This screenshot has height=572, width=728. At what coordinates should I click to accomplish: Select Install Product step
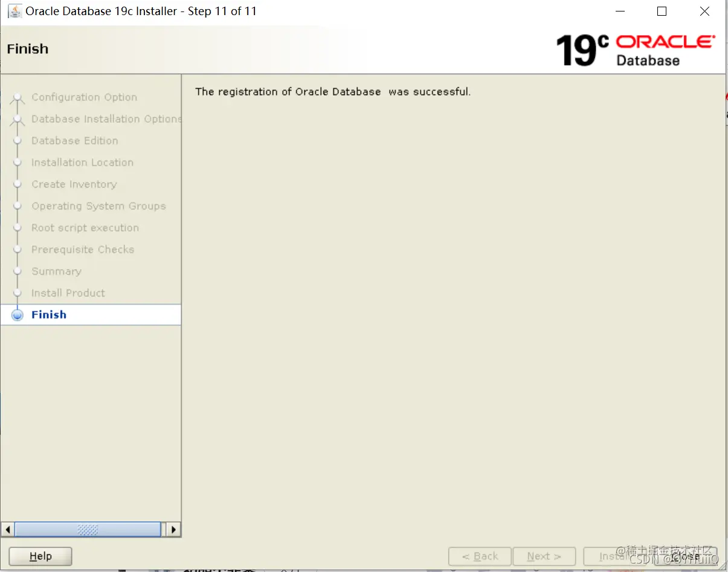[x=68, y=293]
